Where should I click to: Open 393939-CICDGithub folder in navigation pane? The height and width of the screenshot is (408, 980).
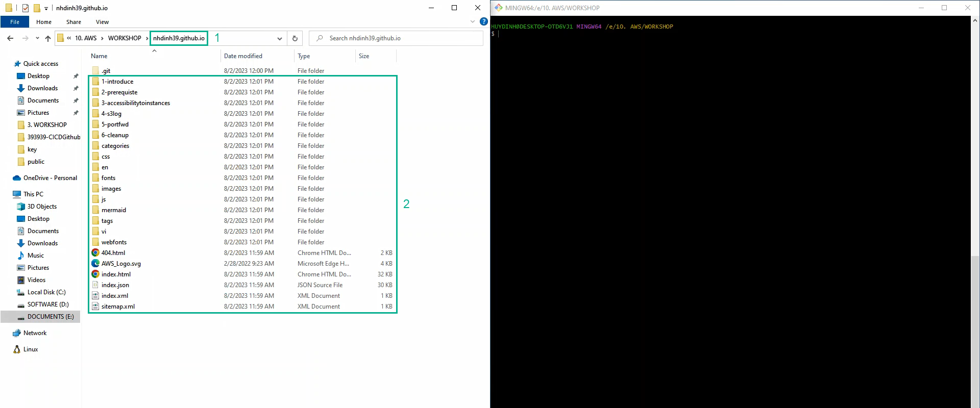click(54, 137)
